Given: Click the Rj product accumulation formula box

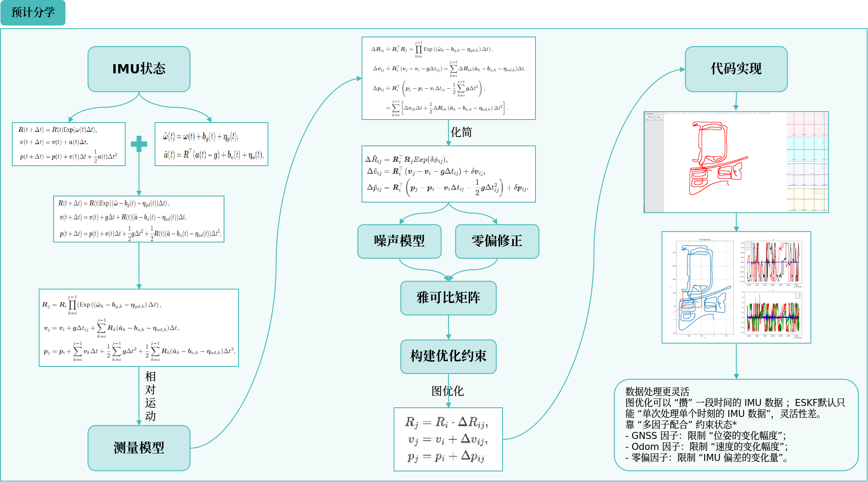Looking at the screenshot, I should click(139, 328).
